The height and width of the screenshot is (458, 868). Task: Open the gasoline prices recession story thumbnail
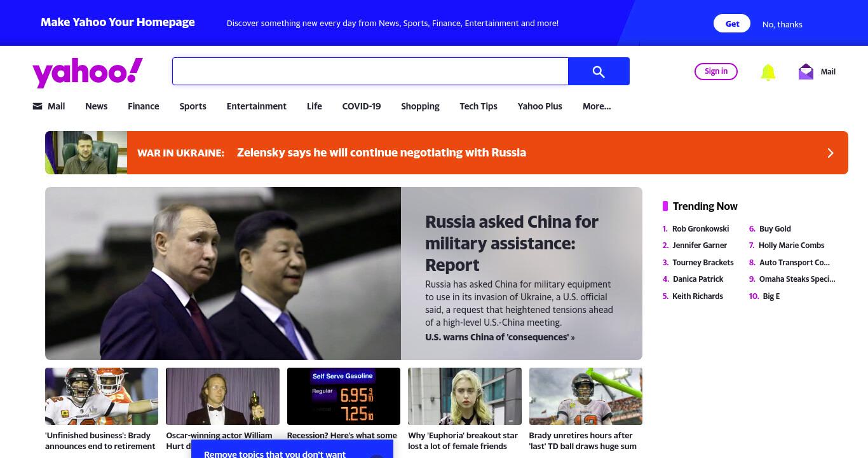point(344,396)
